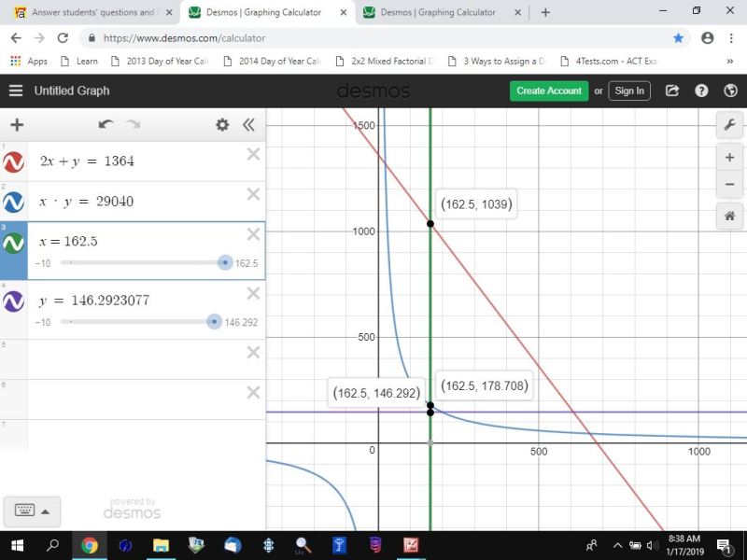Screen dimensions: 747x560
Task: Edit the y slider upper limit 146.292
Action: [241, 322]
